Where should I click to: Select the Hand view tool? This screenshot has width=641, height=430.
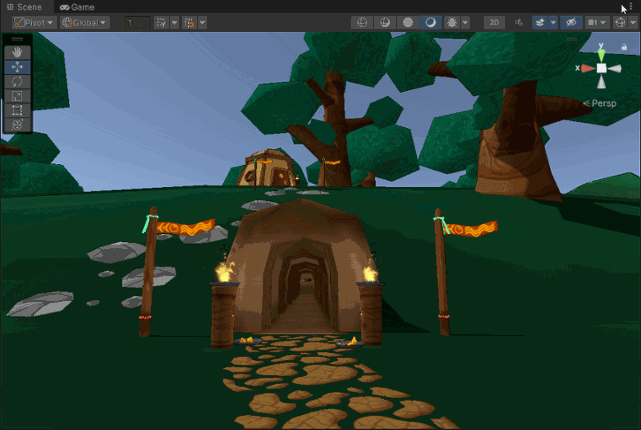(18, 52)
